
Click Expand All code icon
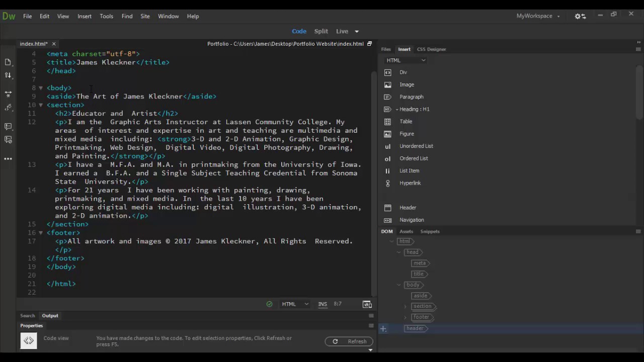coord(8,94)
